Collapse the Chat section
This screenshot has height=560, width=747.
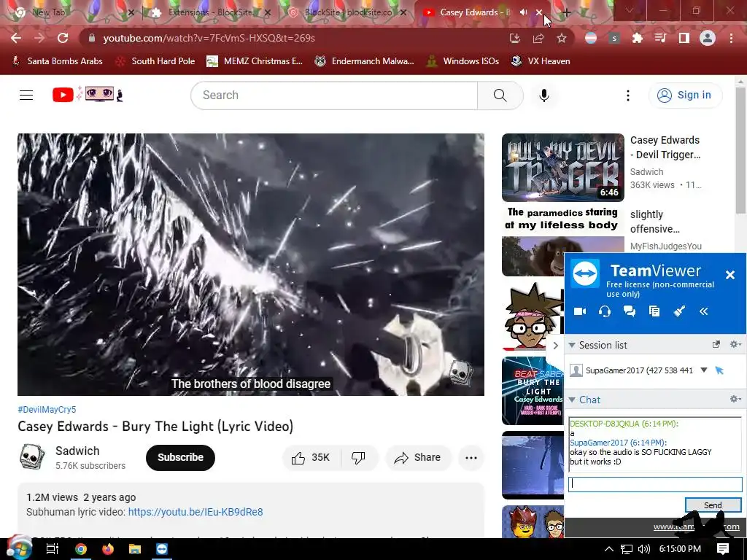point(572,400)
